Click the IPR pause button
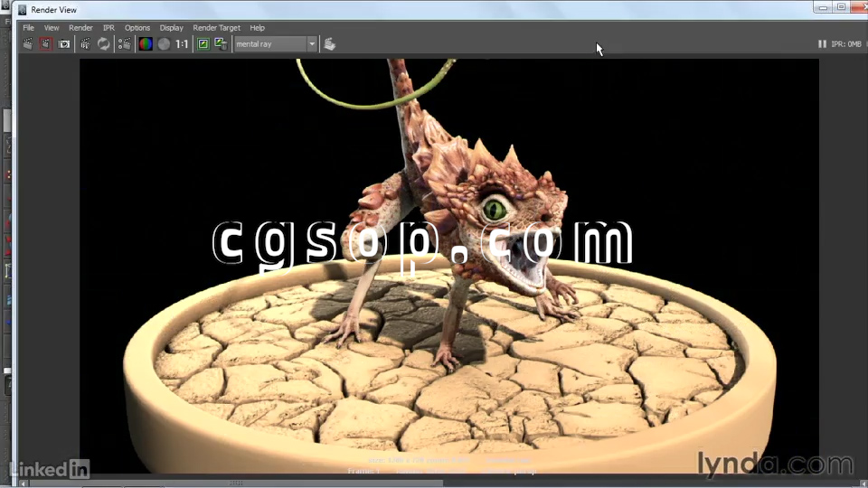This screenshot has height=488, width=868. click(822, 43)
